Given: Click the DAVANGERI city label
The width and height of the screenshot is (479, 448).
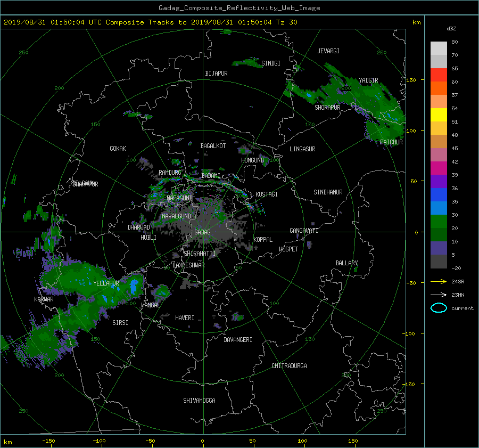Looking at the screenshot, I should (238, 340).
